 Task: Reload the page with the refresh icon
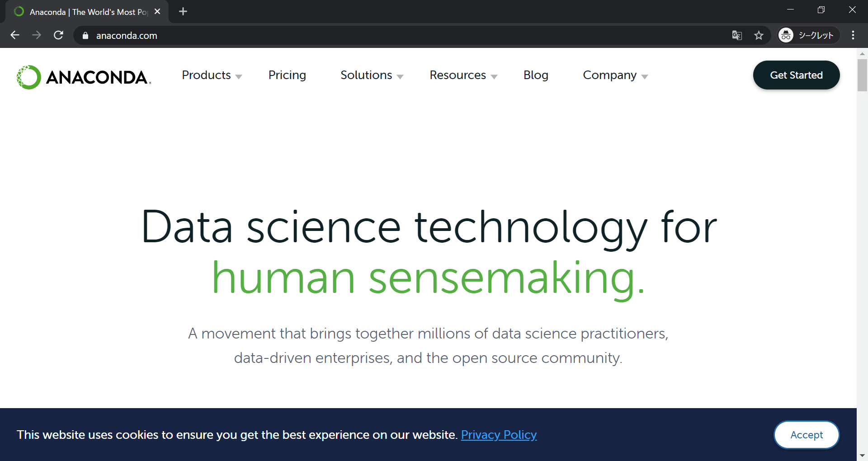click(58, 35)
